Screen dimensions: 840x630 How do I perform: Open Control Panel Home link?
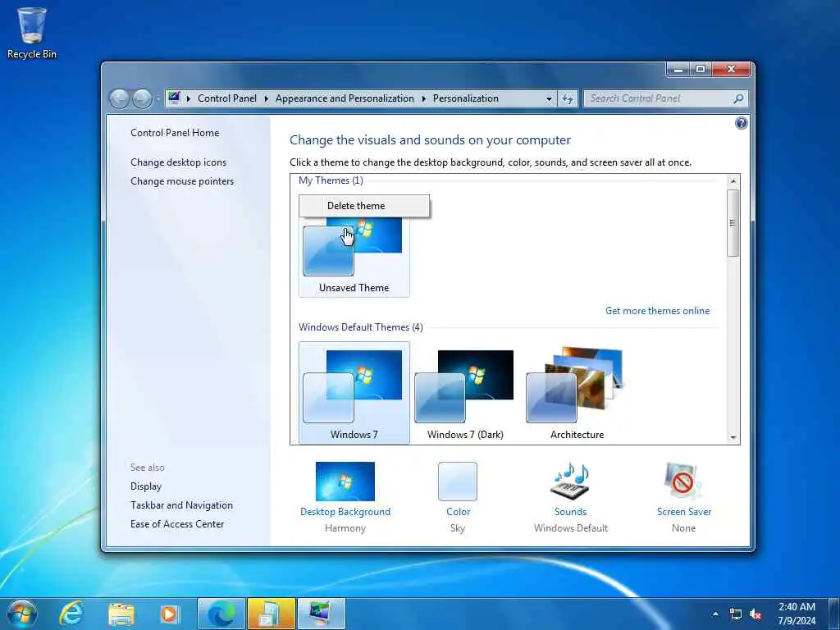175,133
